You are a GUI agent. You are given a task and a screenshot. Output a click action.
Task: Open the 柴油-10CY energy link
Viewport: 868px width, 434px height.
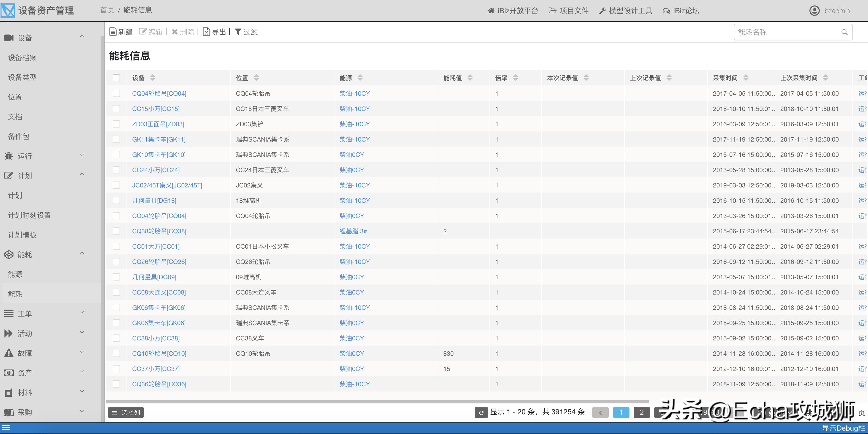(x=354, y=93)
